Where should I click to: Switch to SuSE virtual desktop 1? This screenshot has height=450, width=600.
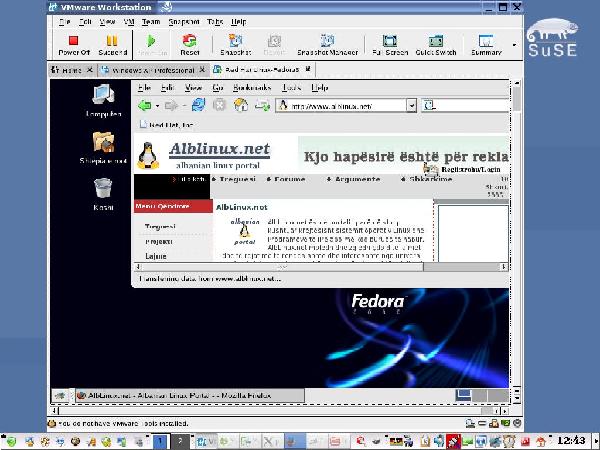(160, 442)
